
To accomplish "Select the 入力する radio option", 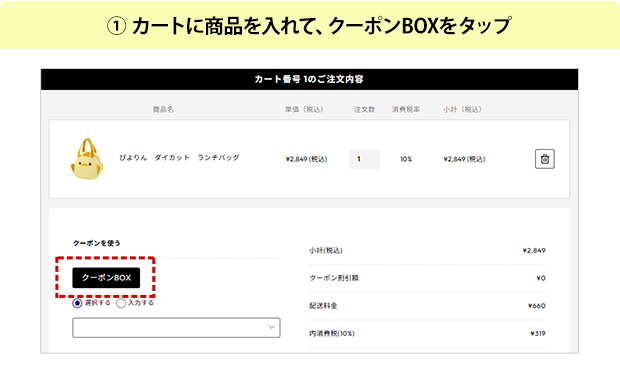I will tap(121, 303).
